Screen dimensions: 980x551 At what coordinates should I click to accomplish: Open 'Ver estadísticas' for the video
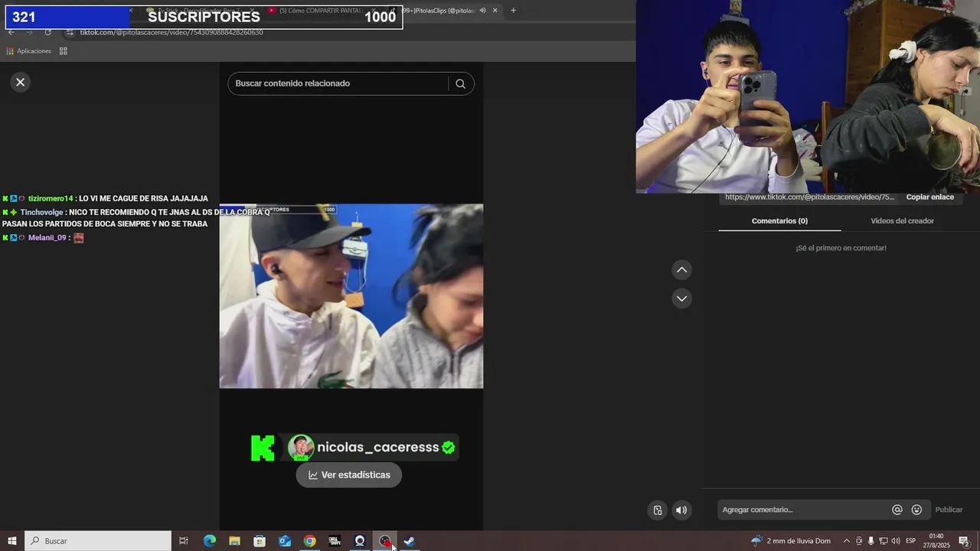[349, 475]
